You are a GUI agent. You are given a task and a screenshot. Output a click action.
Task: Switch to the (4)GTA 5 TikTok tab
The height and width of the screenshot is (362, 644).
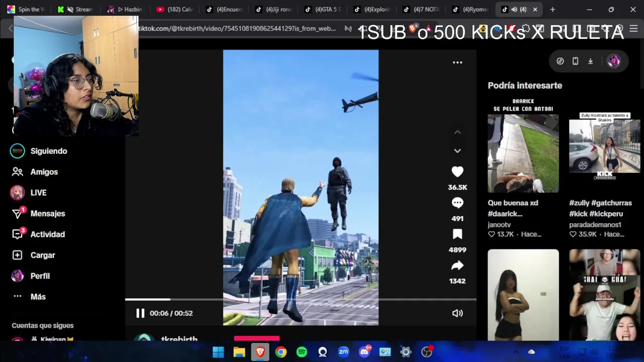tap(323, 10)
